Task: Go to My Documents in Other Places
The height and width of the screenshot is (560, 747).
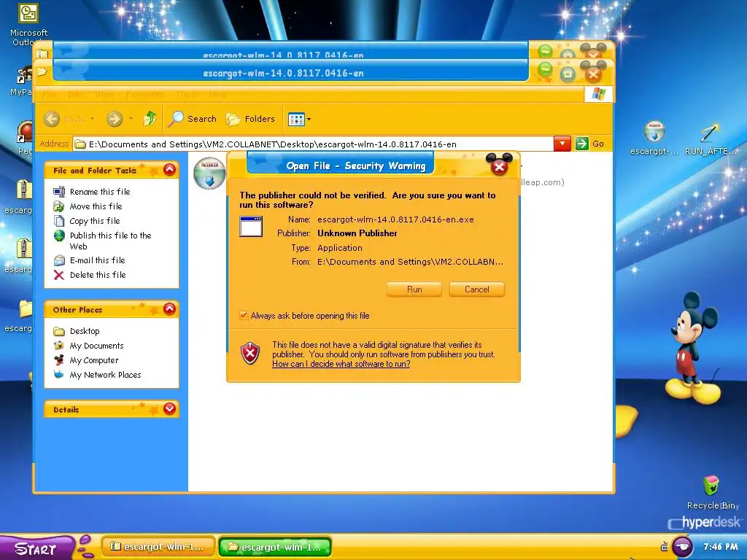Action: pos(97,346)
